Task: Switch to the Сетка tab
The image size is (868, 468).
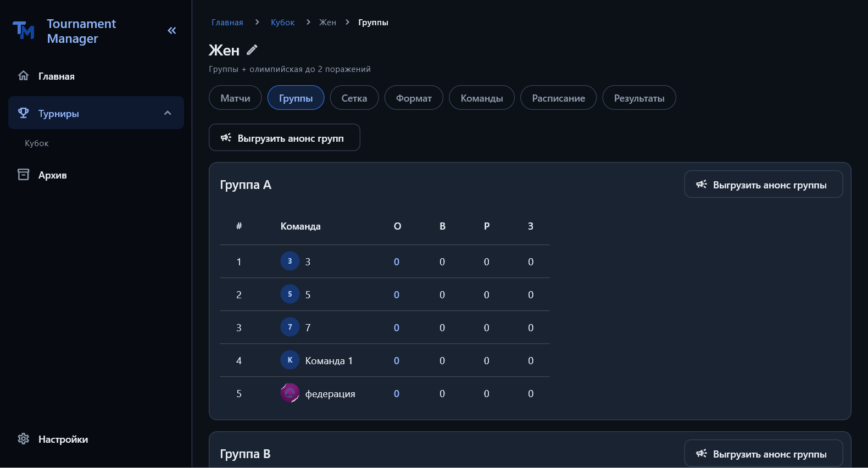Action: point(354,98)
